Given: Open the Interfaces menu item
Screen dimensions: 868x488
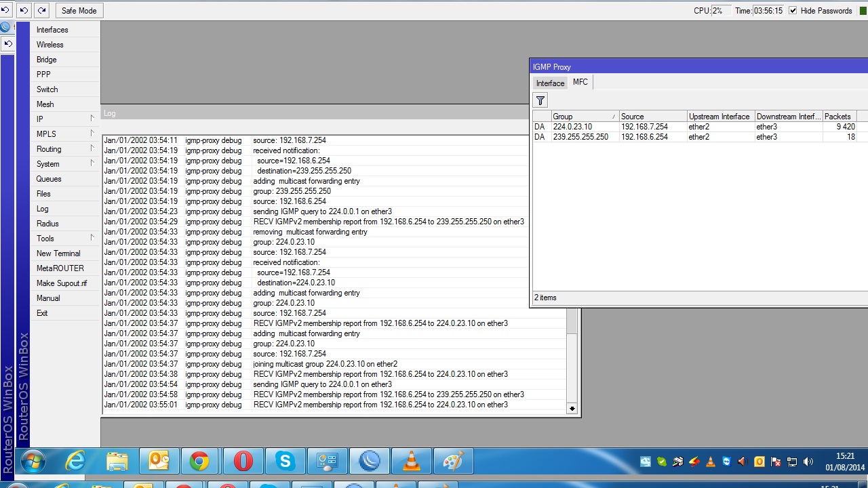Looking at the screenshot, I should coord(65,30).
